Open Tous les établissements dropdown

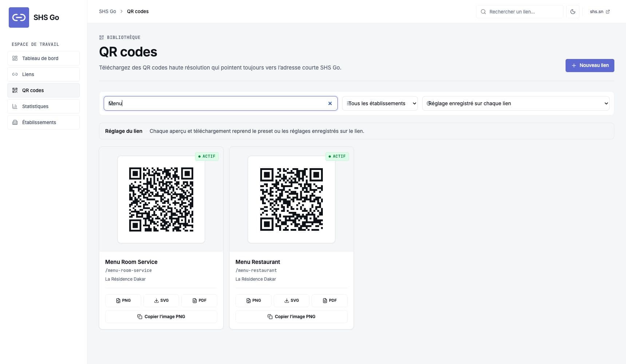[x=380, y=103]
